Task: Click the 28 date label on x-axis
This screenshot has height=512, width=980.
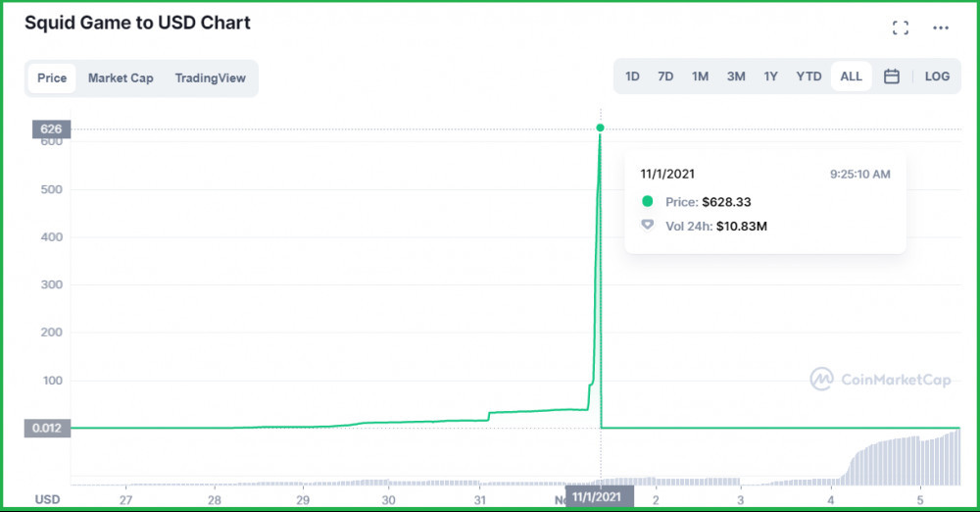Action: 215,500
